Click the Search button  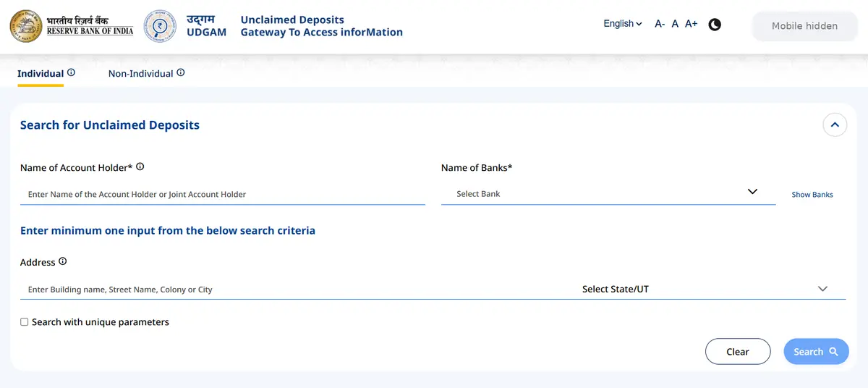(x=816, y=352)
